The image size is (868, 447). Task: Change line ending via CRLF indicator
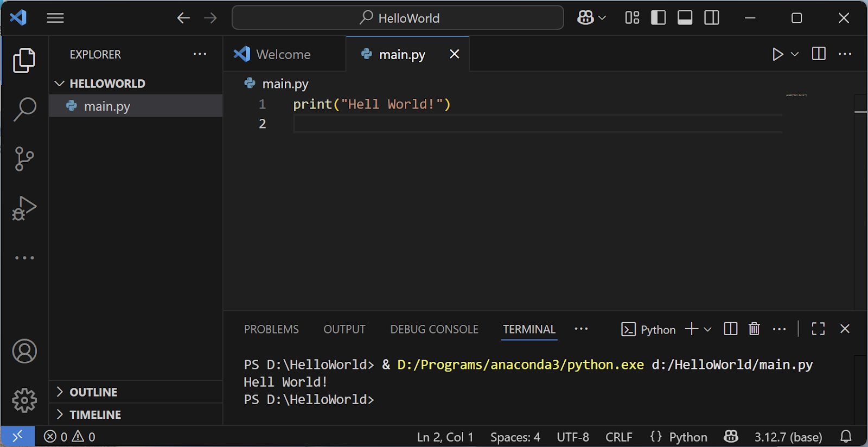[618, 437]
